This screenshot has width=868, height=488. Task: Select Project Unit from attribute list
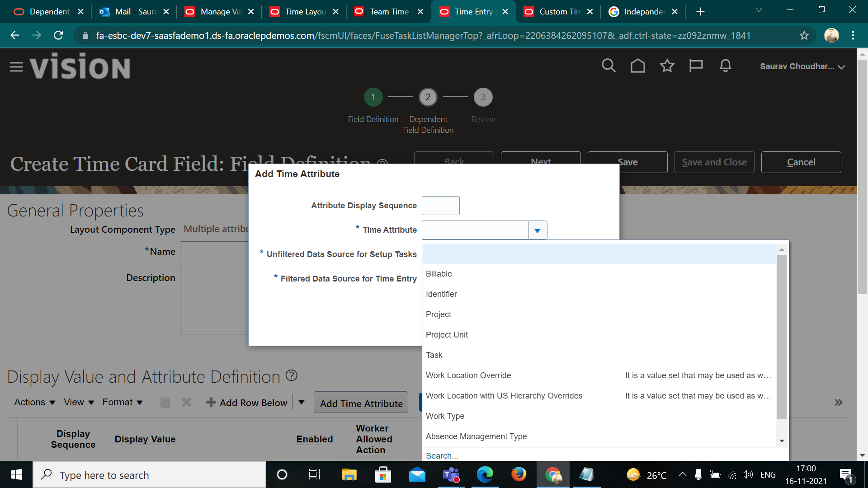point(599,335)
